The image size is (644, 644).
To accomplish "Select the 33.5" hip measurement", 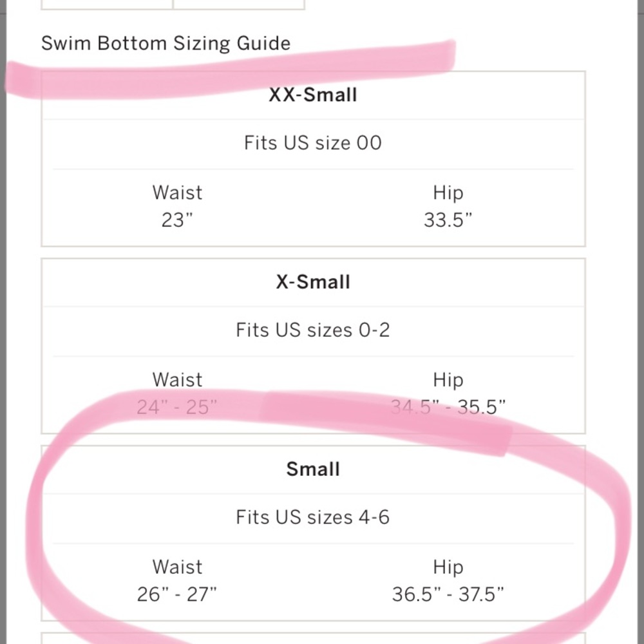I will tap(448, 220).
